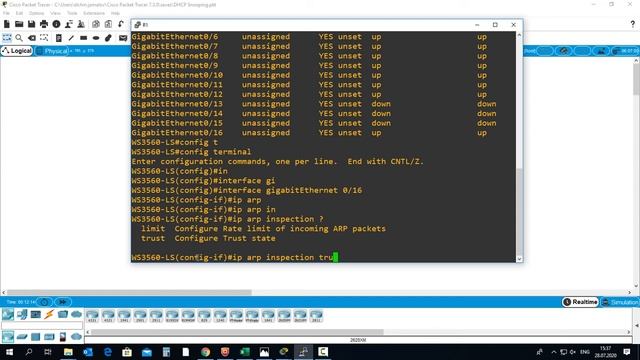The height and width of the screenshot is (360, 640).
Task: Pick WAN Emulation cloud subcategory icon
Action: pos(76,337)
